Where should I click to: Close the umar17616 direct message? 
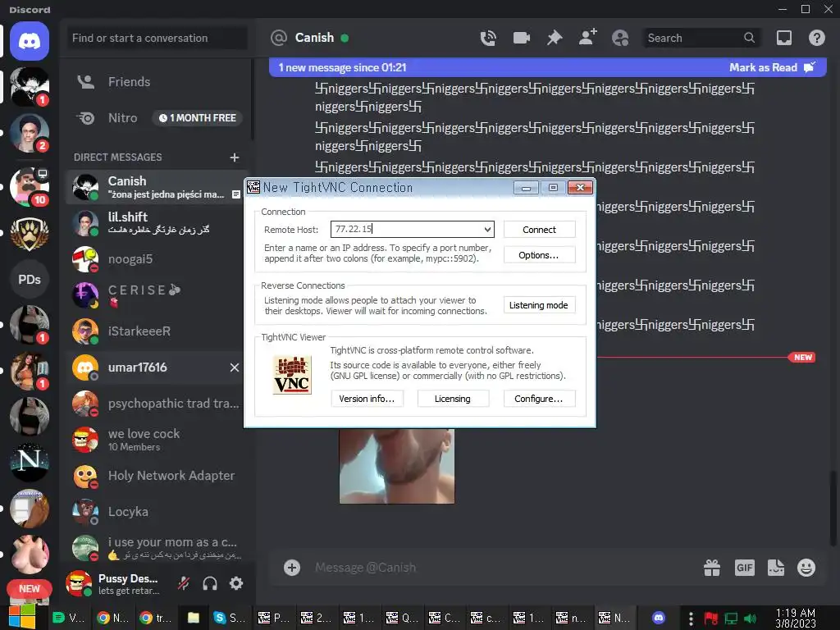(x=234, y=367)
